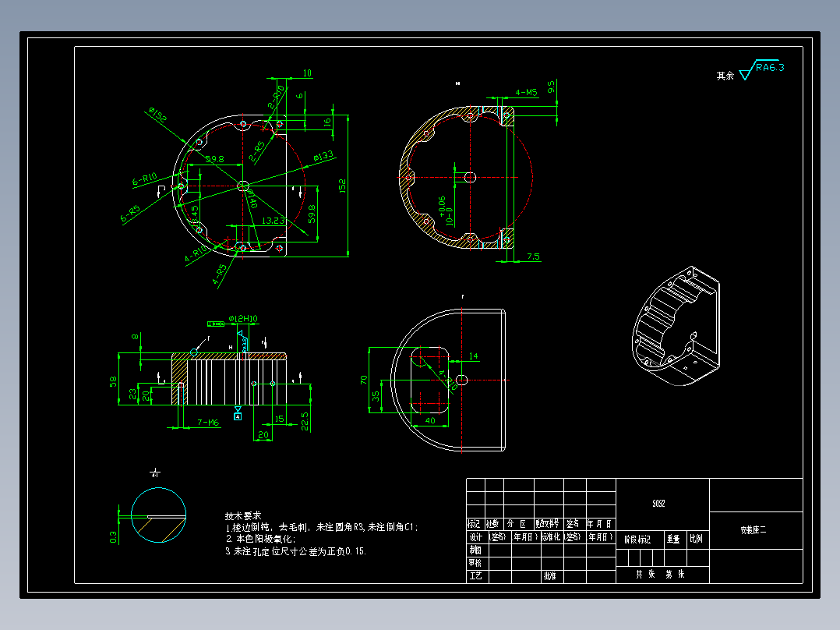Select the 设计 row label
This screenshot has height=630, width=840.
[x=476, y=536]
